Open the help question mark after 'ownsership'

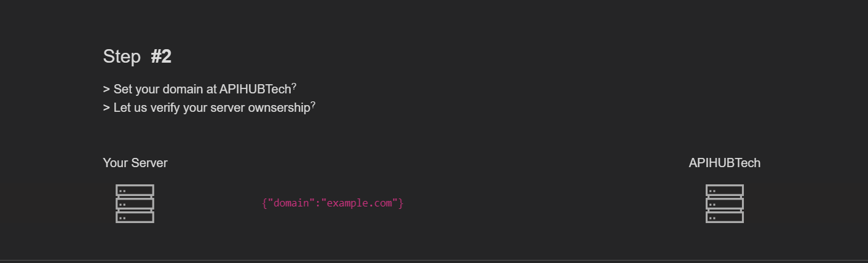click(x=313, y=105)
